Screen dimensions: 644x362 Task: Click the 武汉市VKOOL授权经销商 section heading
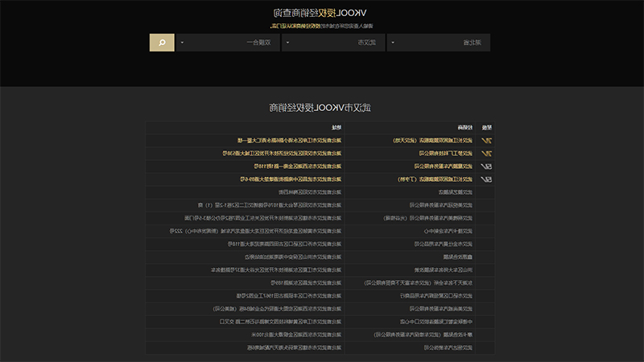[320, 108]
